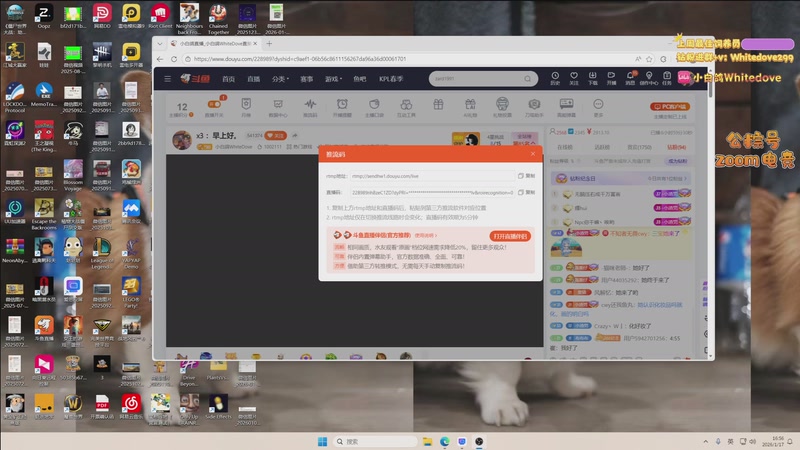800x450 pixels.
Task: Switch to the 在线榜 tab
Action: (565, 147)
